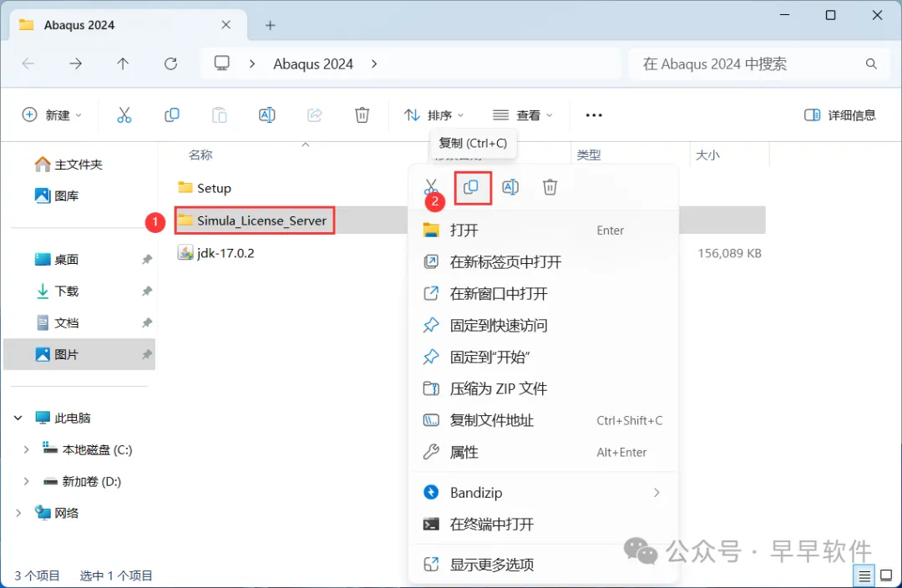Go back with the left arrow
The width and height of the screenshot is (902, 588).
28,63
